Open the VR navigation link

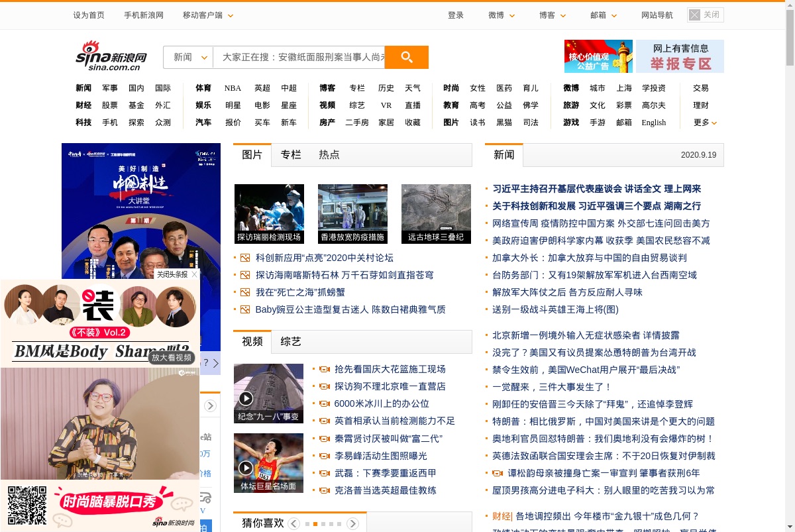pos(386,105)
